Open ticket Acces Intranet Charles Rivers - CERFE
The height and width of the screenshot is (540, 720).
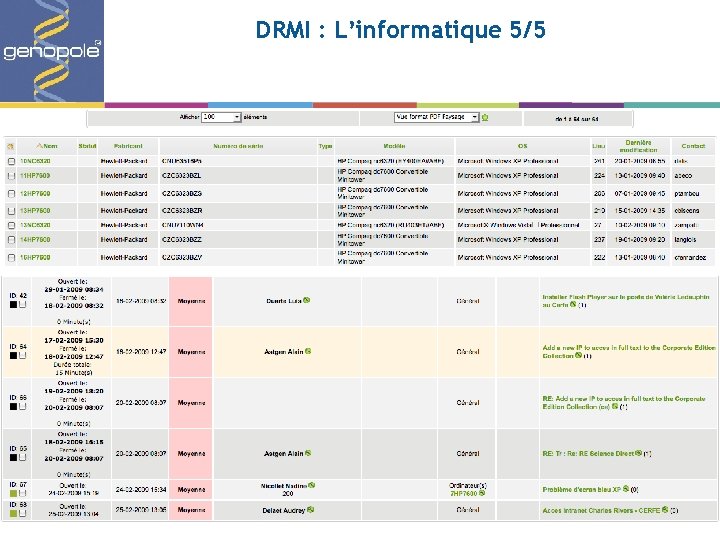click(601, 510)
